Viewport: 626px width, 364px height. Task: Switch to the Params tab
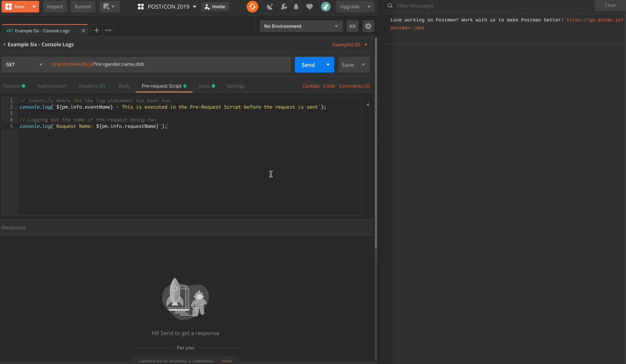pyautogui.click(x=14, y=86)
